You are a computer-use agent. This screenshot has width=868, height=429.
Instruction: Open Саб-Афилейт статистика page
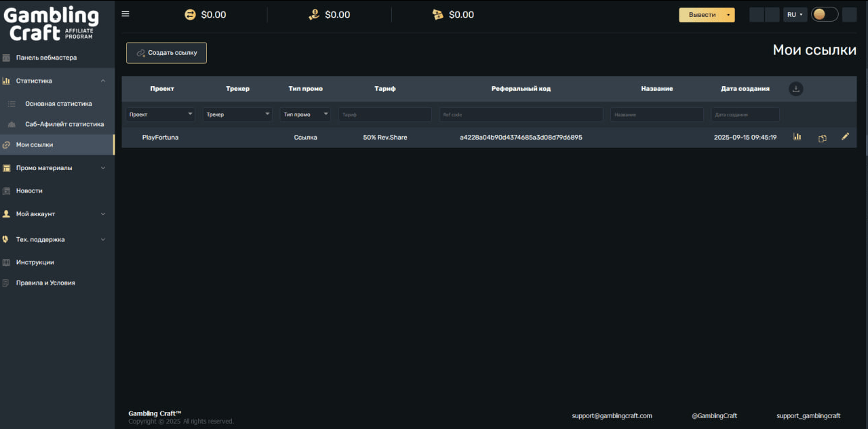click(64, 124)
